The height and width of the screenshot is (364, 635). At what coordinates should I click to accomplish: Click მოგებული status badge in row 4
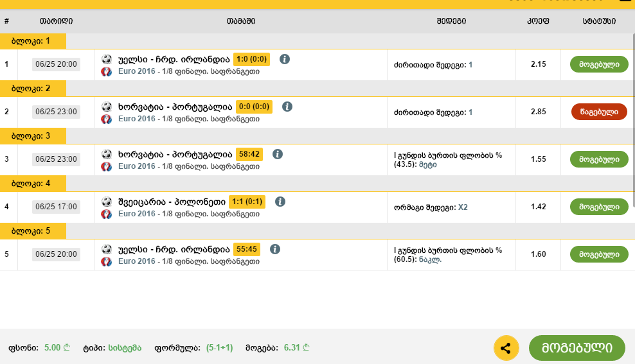coord(599,207)
